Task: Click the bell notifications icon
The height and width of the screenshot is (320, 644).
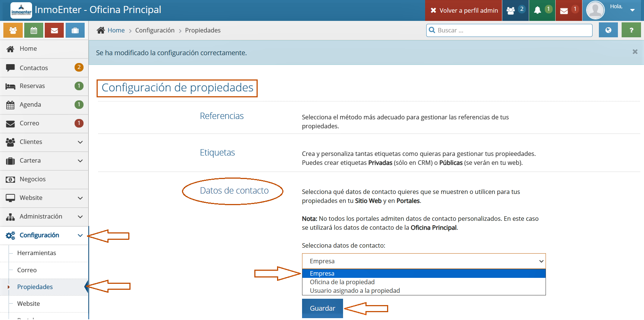Action: [537, 10]
